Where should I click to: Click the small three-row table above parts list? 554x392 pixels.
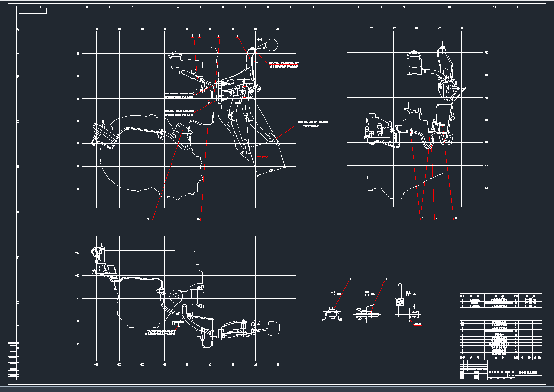[500, 300]
